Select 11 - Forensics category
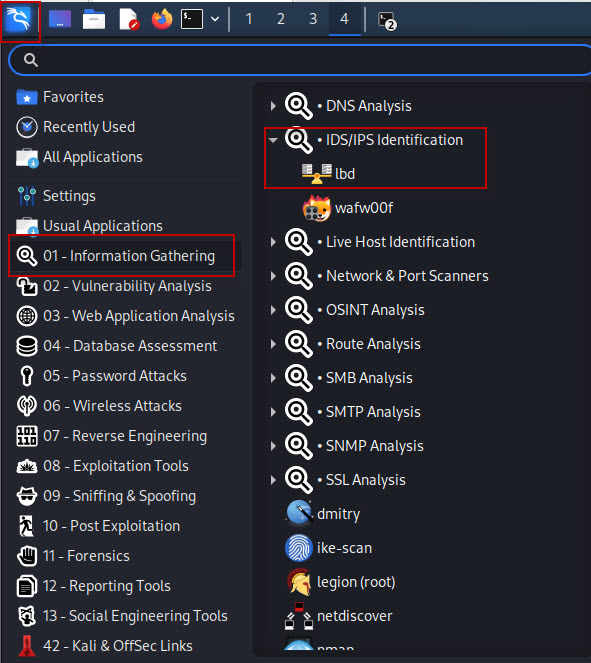 [x=73, y=556]
